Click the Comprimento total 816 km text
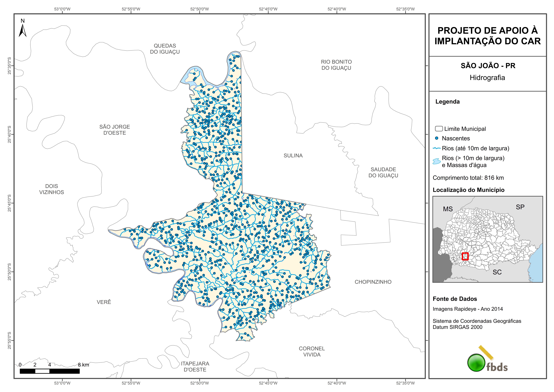This screenshot has width=554, height=392. (x=468, y=178)
